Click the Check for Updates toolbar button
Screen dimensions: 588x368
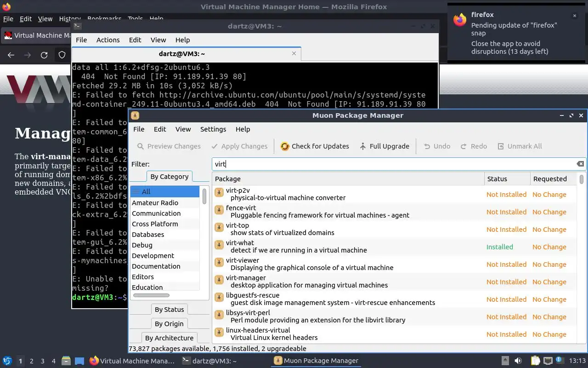(x=315, y=146)
